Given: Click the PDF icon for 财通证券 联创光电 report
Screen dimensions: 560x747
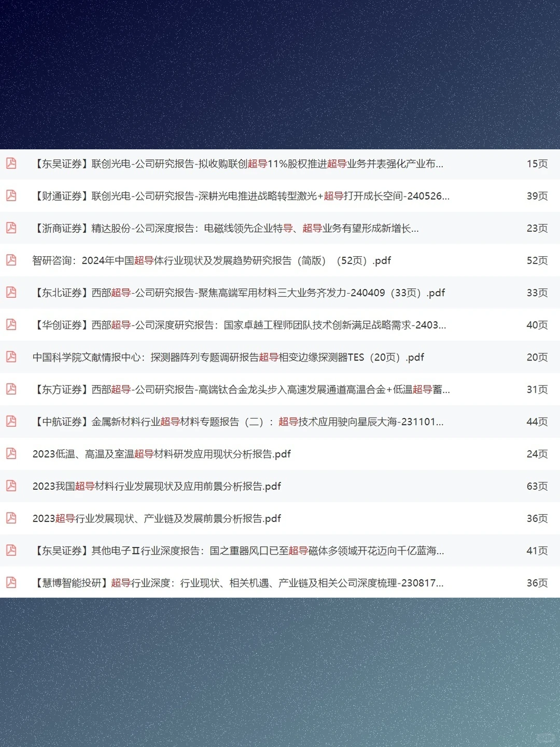Looking at the screenshot, I should pyautogui.click(x=11, y=196).
